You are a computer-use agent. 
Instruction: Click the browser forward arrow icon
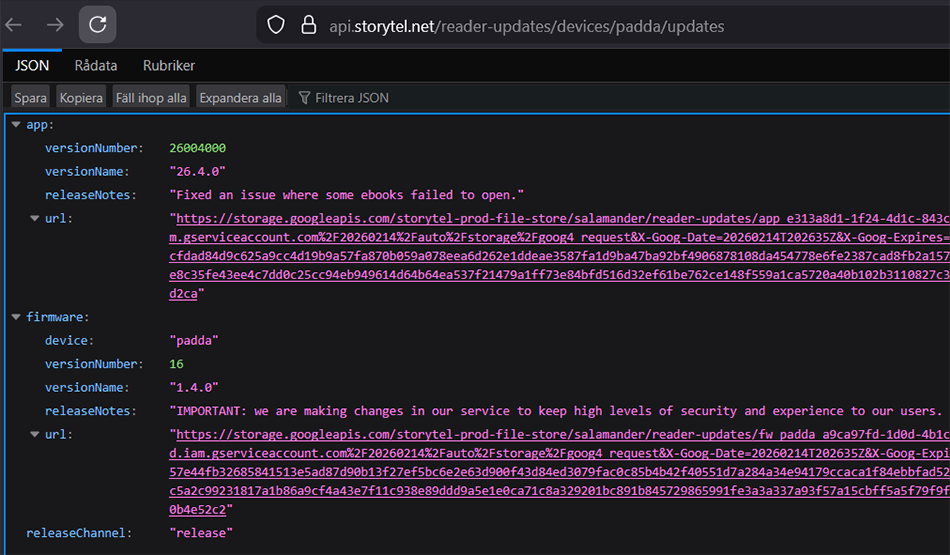(56, 25)
